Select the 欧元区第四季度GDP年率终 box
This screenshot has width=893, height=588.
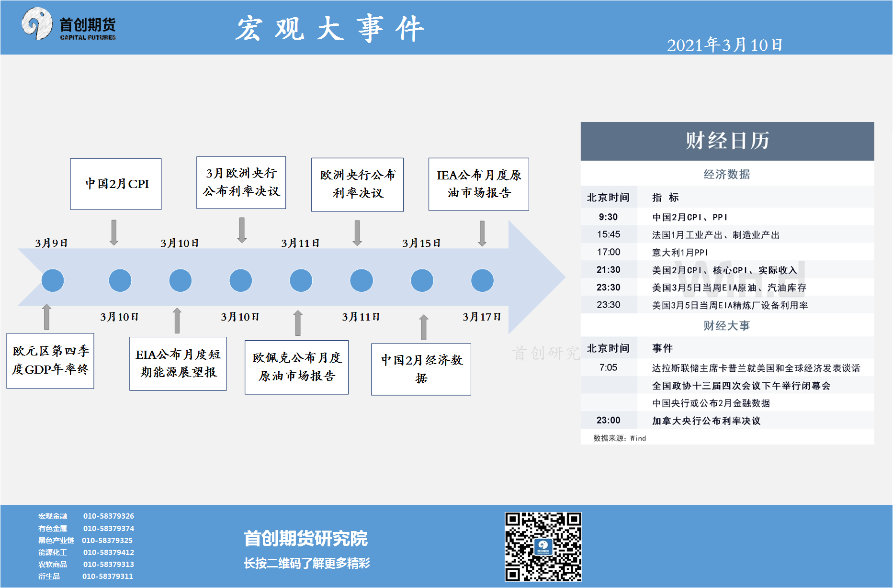(50, 361)
